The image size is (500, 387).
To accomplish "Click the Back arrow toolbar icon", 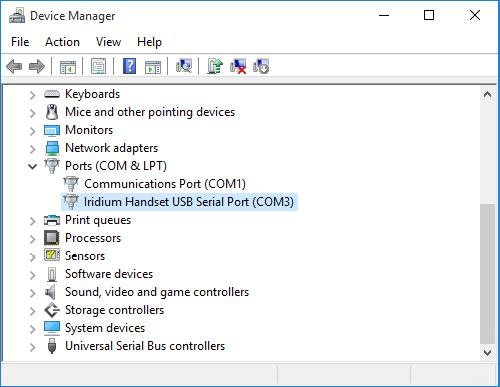I will click(14, 66).
